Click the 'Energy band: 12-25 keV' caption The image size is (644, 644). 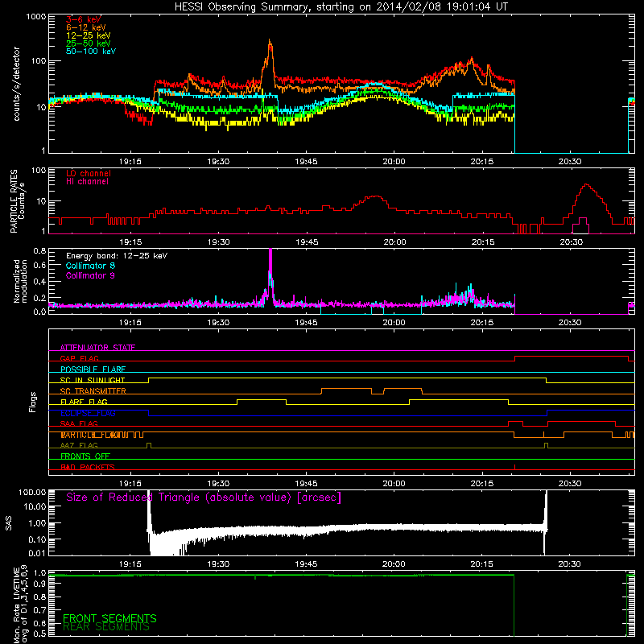[117, 256]
